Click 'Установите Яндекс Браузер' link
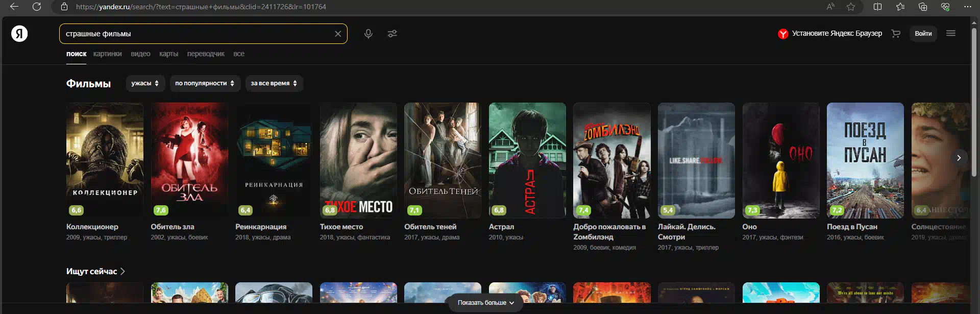The width and height of the screenshot is (980, 314). (837, 33)
